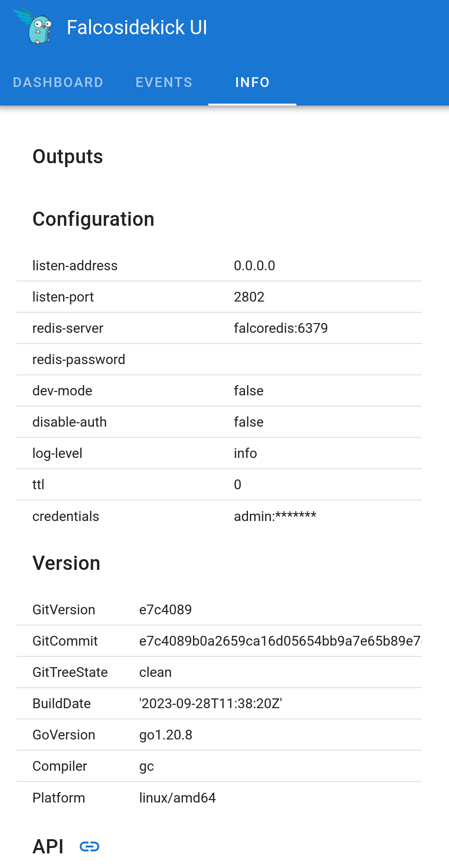Select the listen-port value 2802
Viewport: 449px width, 868px height.
(x=249, y=297)
